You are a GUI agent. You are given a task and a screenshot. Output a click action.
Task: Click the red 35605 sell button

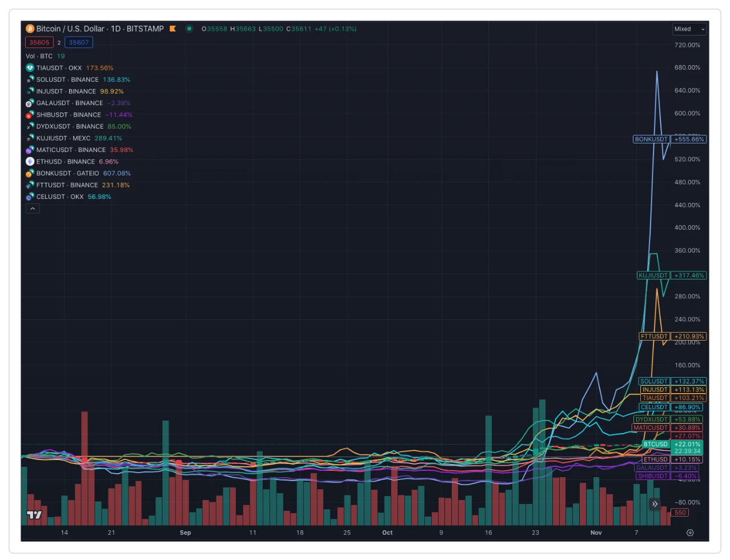[39, 42]
